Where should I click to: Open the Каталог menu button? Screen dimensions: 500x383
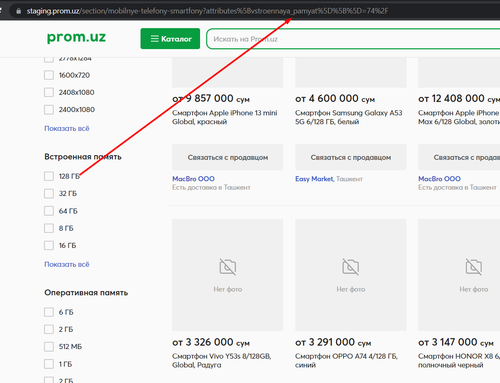tap(170, 39)
